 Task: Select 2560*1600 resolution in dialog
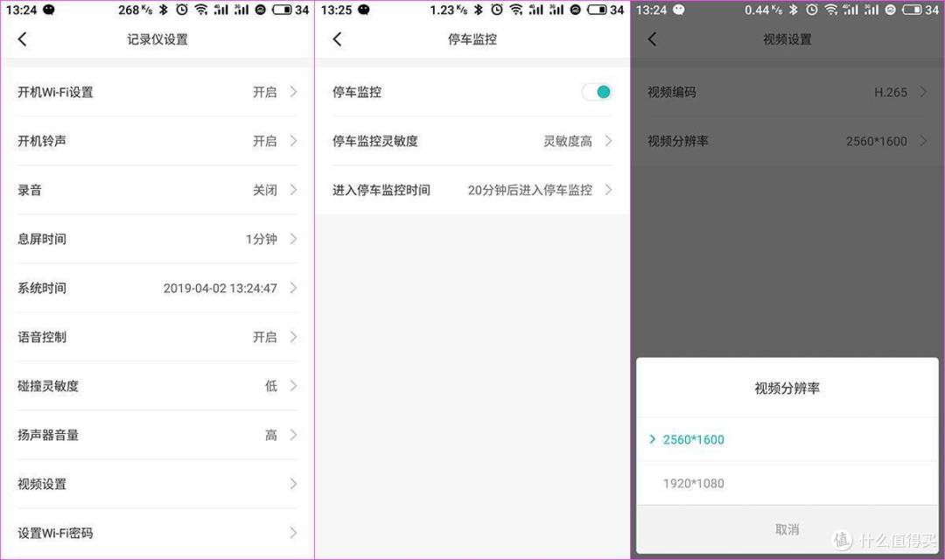(787, 439)
